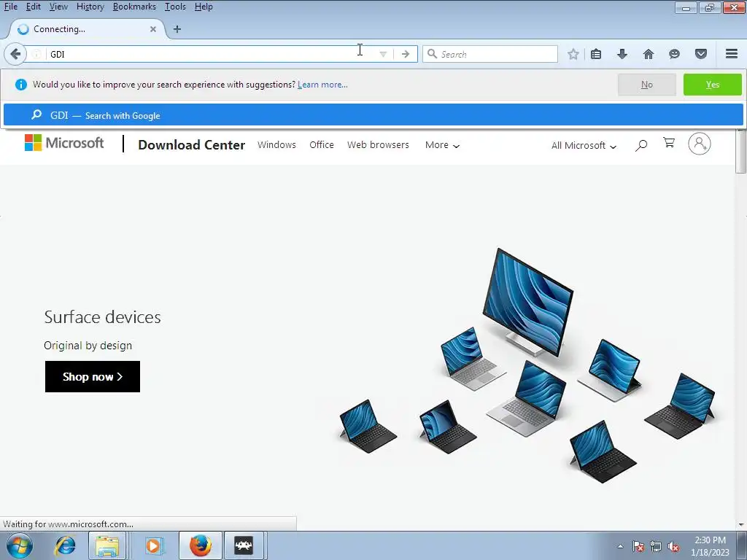This screenshot has width=747, height=560.
Task: Click the Surface devices image
Action: (x=528, y=366)
